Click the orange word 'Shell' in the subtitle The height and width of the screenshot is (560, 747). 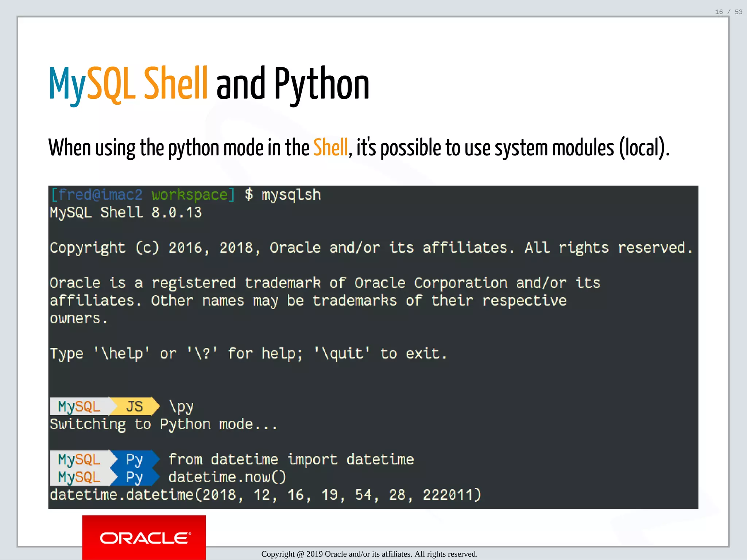click(x=330, y=148)
